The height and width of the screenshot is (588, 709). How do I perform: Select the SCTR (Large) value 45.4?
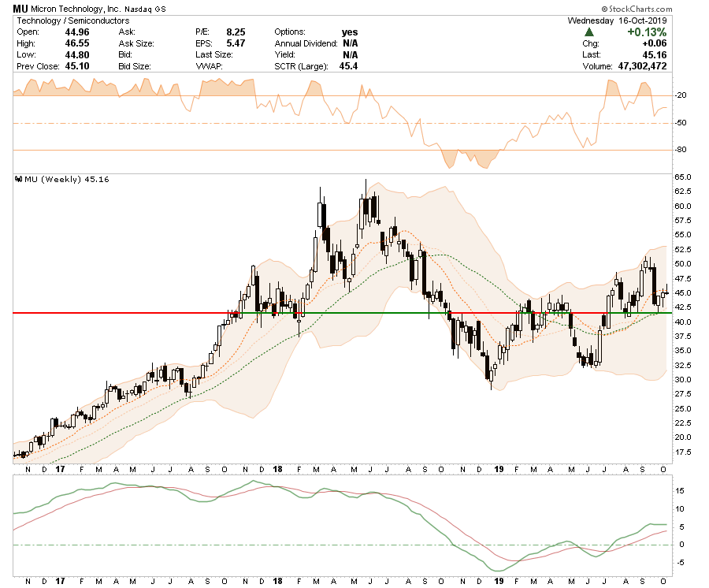pos(348,66)
